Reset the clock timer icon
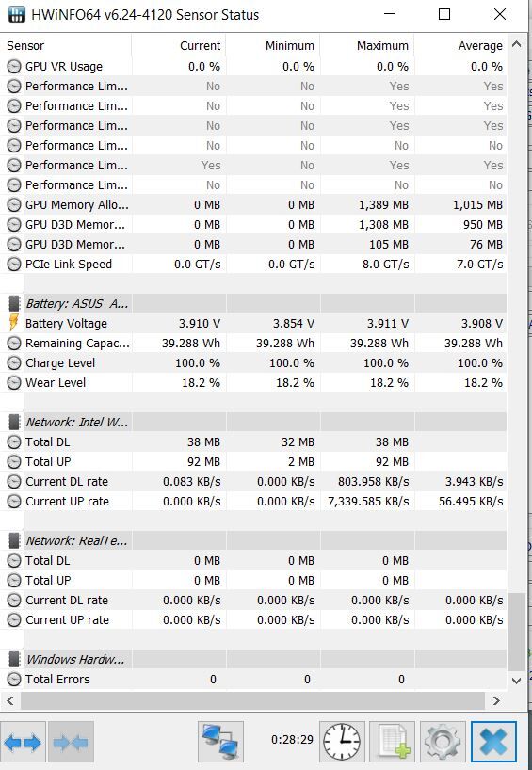The image size is (532, 770). tap(342, 742)
